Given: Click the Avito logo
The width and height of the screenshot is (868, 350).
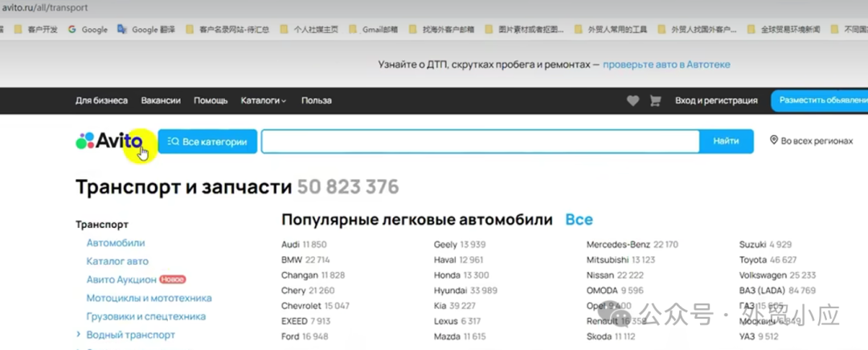Looking at the screenshot, I should pyautogui.click(x=109, y=141).
